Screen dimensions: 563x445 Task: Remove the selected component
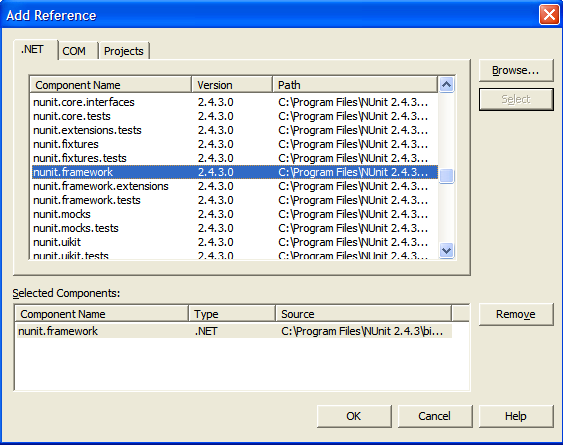pyautogui.click(x=516, y=314)
